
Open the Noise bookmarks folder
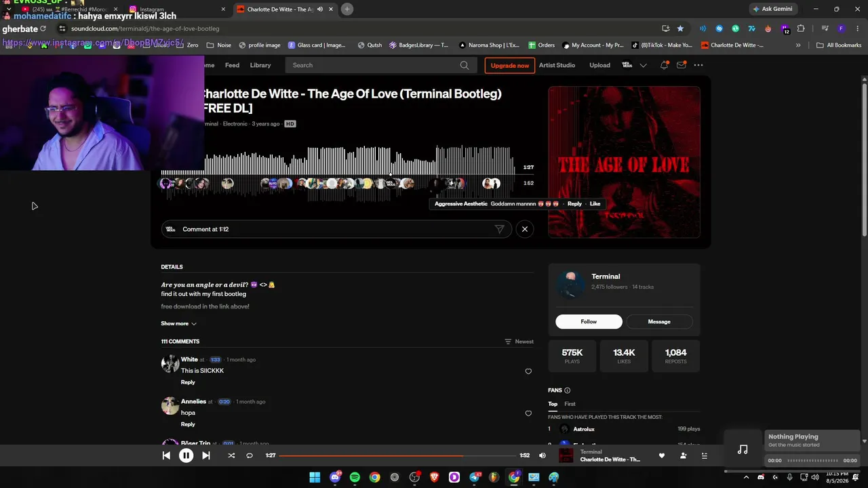219,45
